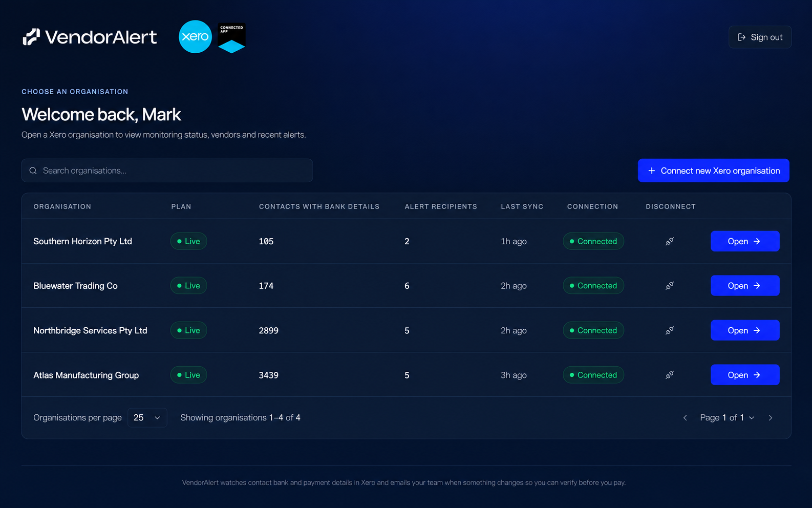This screenshot has width=812, height=508.
Task: Click Connected status for Atlas Manufacturing
Action: [x=593, y=375]
